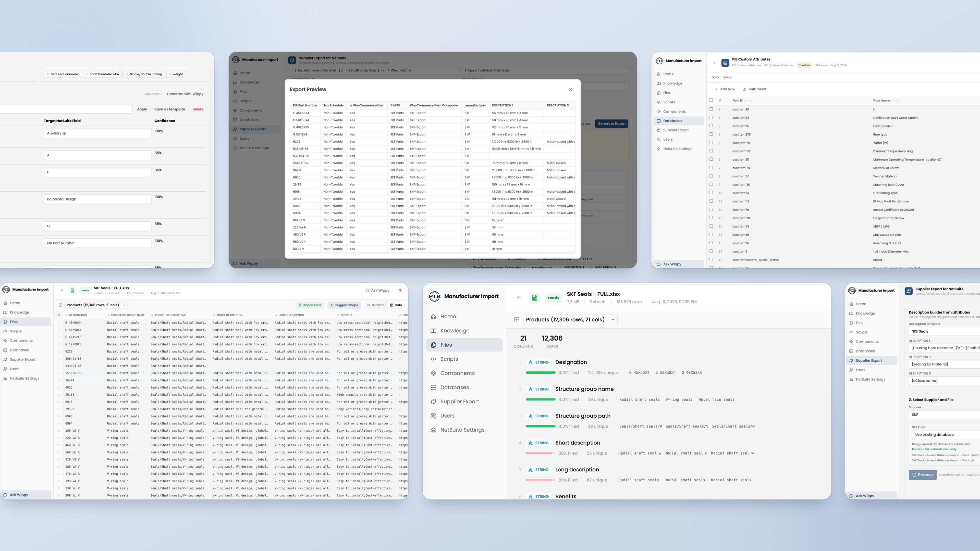The width and height of the screenshot is (980, 551).
Task: Open the Use existing database dropdown
Action: click(946, 435)
